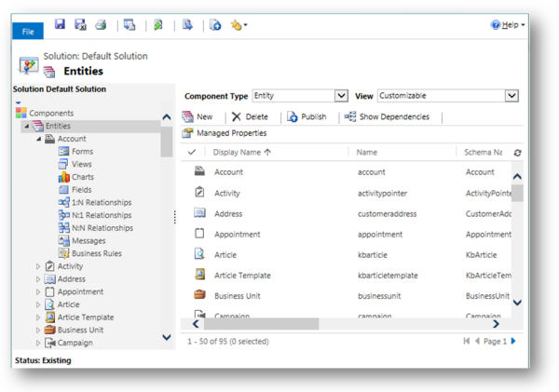The height and width of the screenshot is (392, 559).
Task: Click the Print icon in the toolbar
Action: (x=101, y=25)
